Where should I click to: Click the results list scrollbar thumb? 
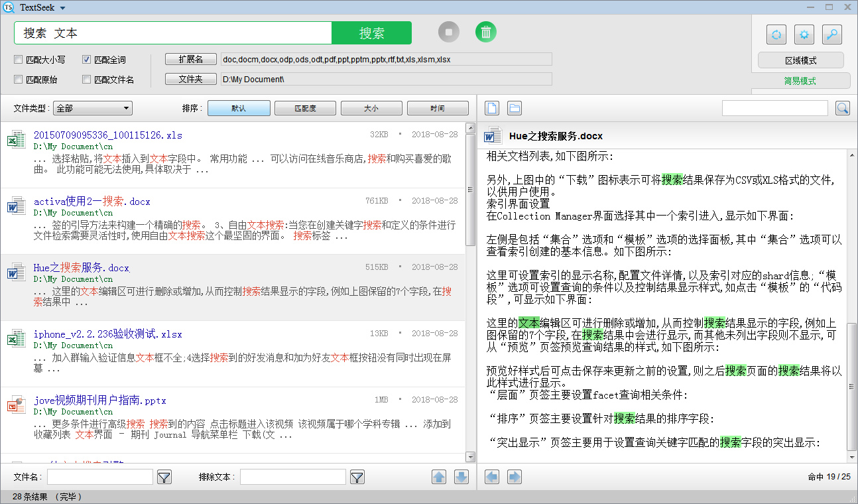pos(471,189)
